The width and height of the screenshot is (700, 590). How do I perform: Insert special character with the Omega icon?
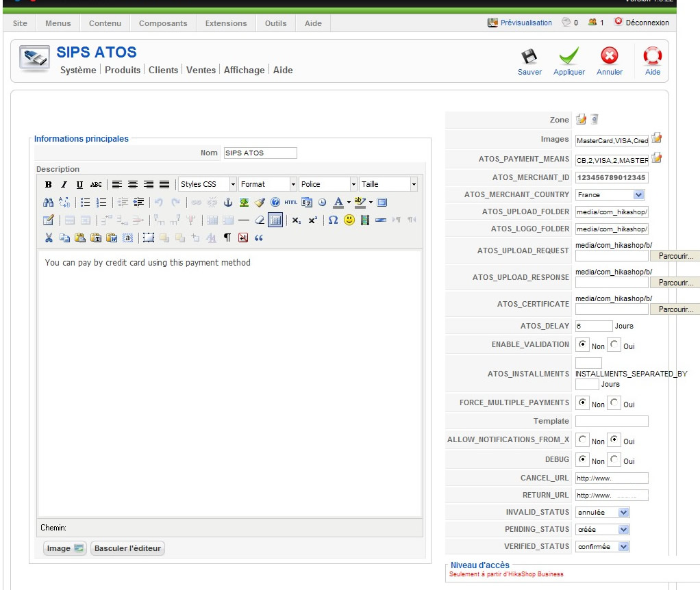(333, 220)
